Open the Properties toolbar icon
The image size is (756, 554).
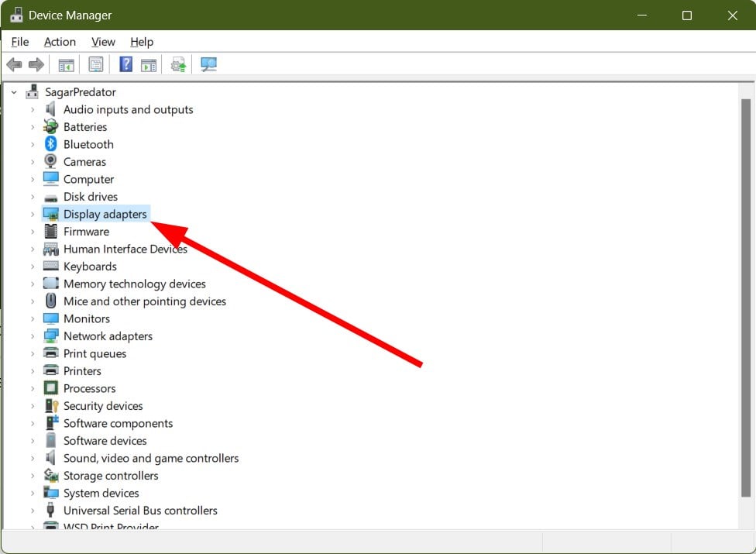point(96,64)
